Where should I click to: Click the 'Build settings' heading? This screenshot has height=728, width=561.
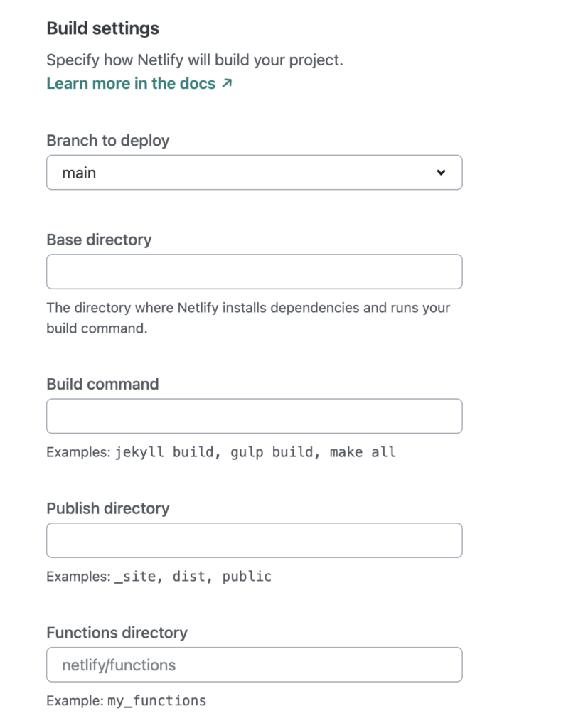102,28
